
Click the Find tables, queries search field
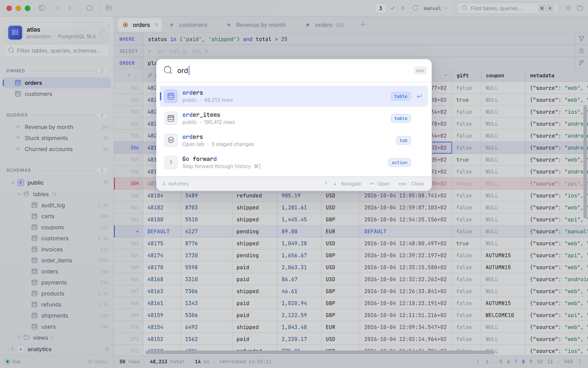click(x=507, y=8)
